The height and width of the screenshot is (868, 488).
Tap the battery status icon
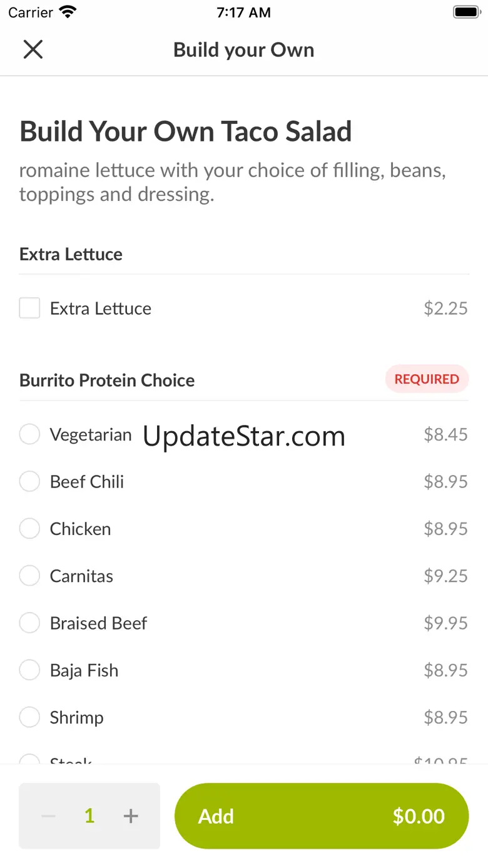tap(466, 13)
